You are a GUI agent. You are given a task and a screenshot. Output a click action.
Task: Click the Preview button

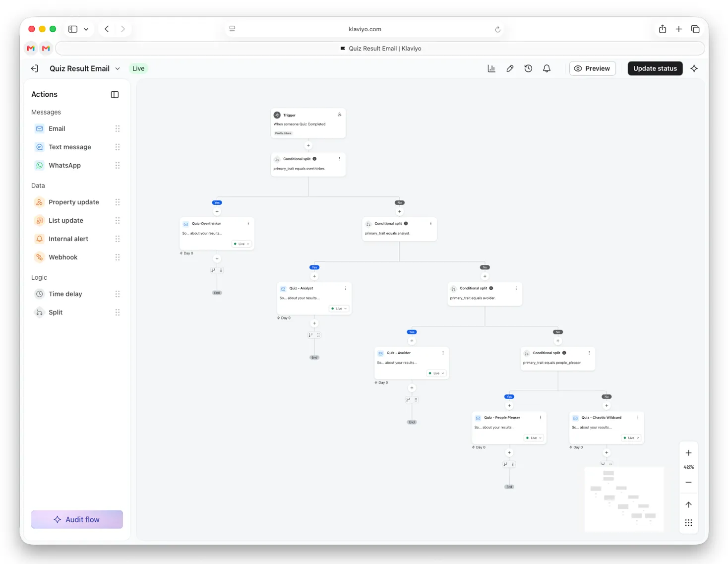click(592, 68)
